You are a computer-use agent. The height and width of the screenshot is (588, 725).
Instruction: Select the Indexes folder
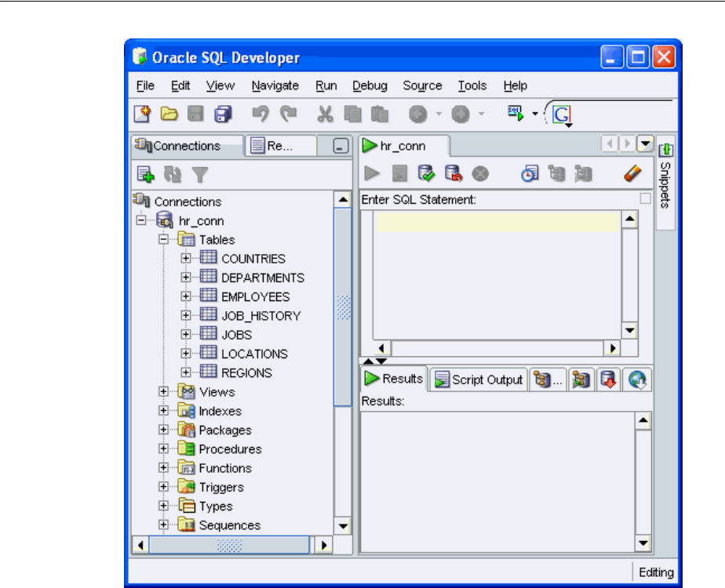[220, 411]
